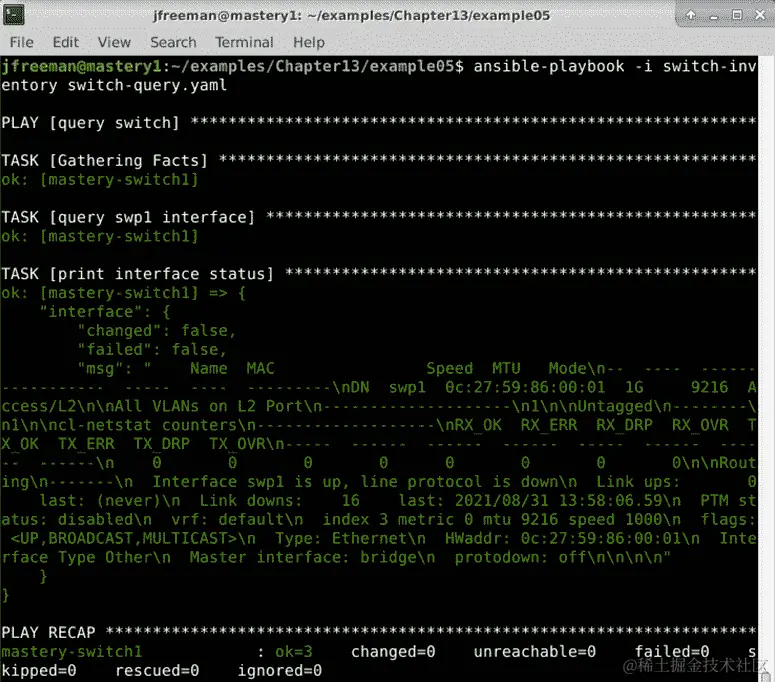The width and height of the screenshot is (775, 682).
Task: Click the 'switch-query.yaml' filename text
Action: click(x=147, y=85)
